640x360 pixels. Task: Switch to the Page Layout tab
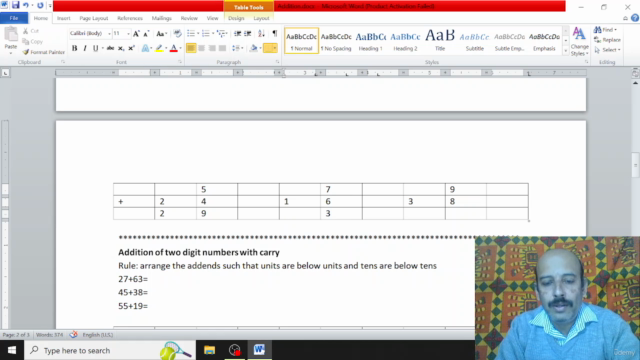pyautogui.click(x=93, y=18)
